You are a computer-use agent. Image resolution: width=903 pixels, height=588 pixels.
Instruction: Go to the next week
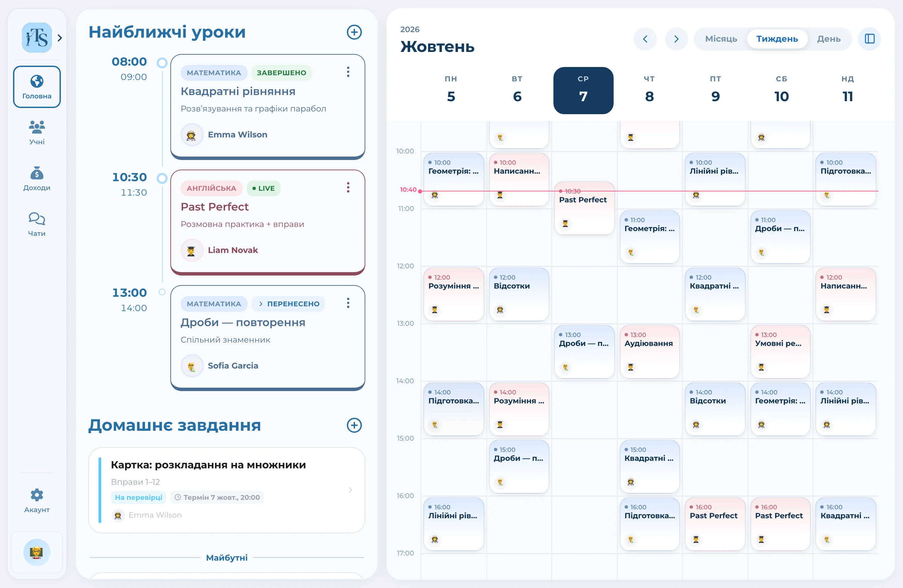tap(676, 39)
